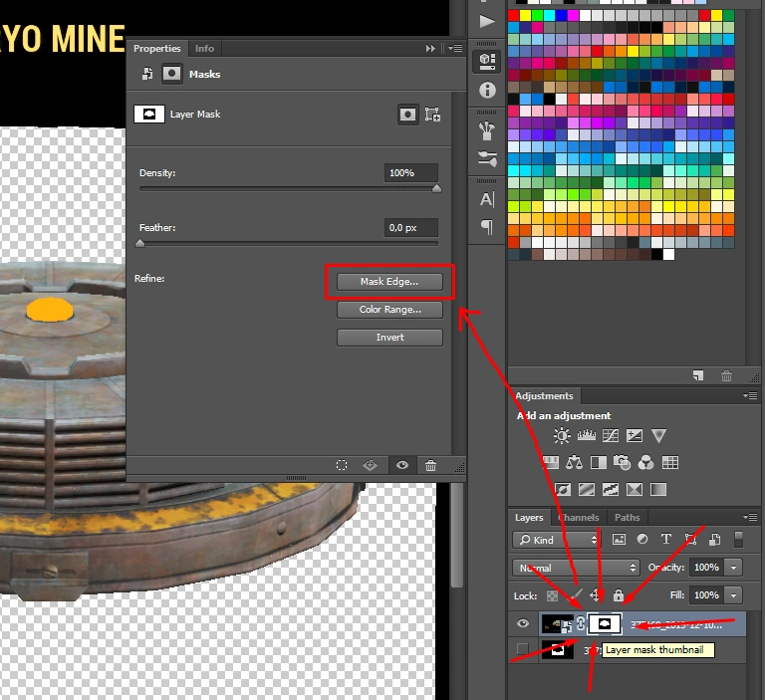
Task: Apply mask icon at Properties bottom
Action: tap(370, 465)
